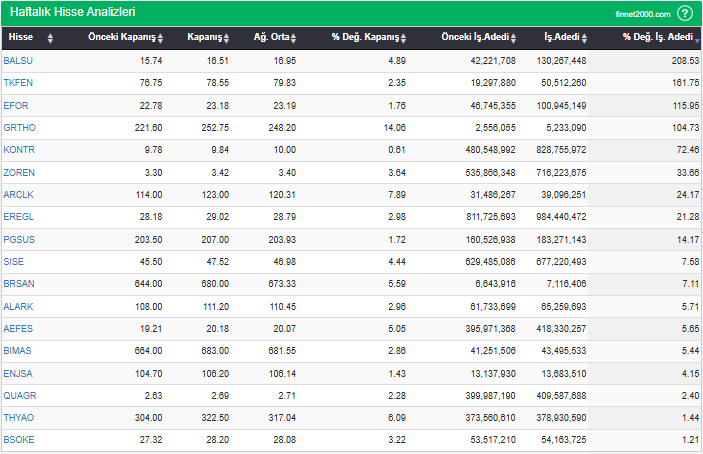Open the BSOKE stock link

click(18, 439)
